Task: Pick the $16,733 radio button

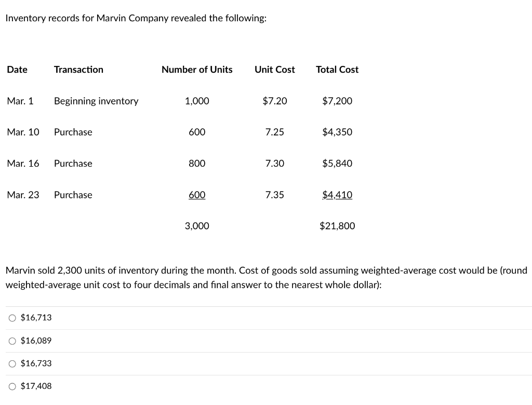Action: tap(12, 363)
